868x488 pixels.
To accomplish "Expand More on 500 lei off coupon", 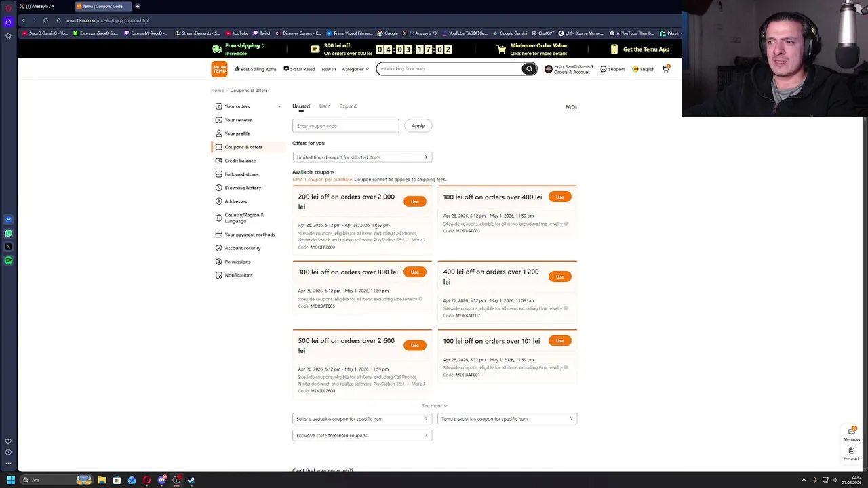I will coord(418,384).
